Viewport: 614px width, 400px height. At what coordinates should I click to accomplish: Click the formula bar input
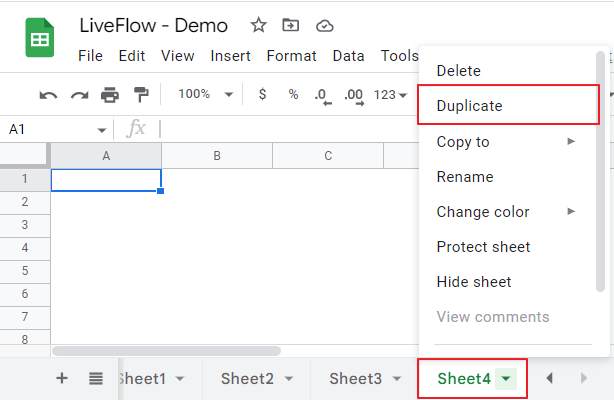point(288,129)
